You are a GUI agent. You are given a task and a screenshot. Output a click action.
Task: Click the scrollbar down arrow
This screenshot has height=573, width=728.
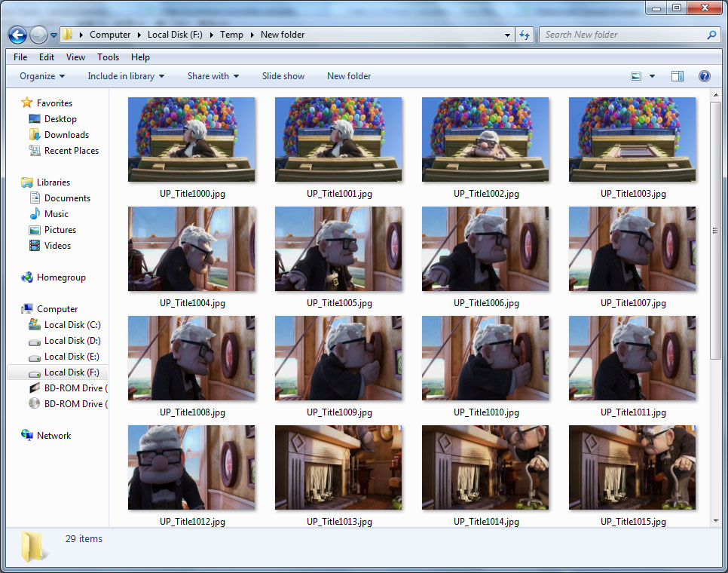(x=715, y=521)
